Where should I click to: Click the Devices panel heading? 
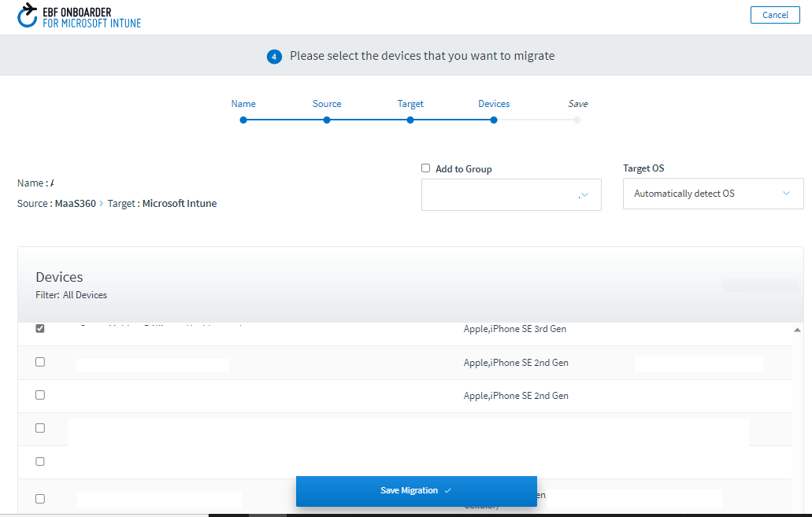point(59,277)
